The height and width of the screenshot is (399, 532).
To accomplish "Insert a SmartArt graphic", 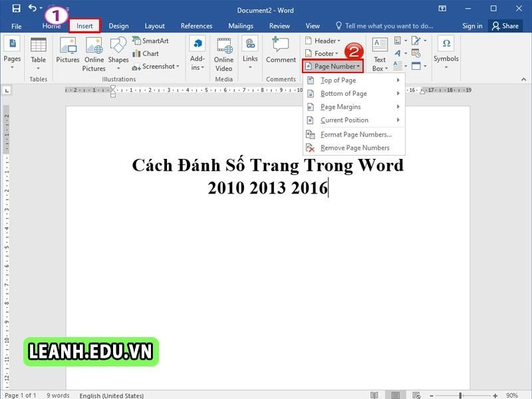I will (x=150, y=41).
